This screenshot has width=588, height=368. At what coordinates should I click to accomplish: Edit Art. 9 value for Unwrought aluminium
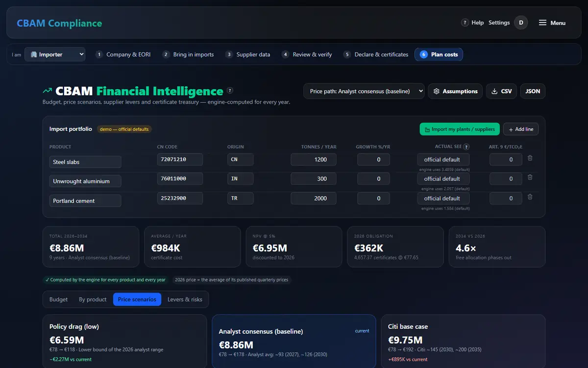coord(506,179)
